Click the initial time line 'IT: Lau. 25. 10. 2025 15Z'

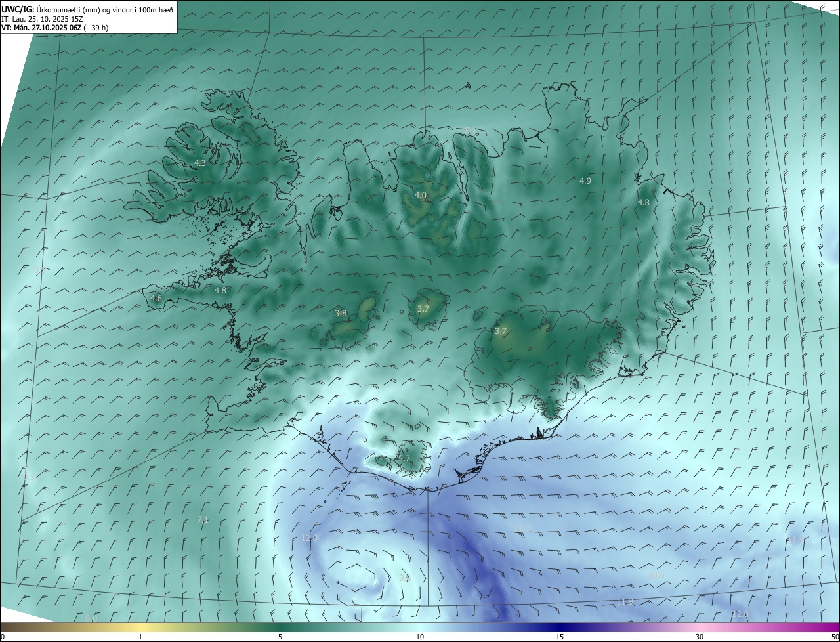41,18
